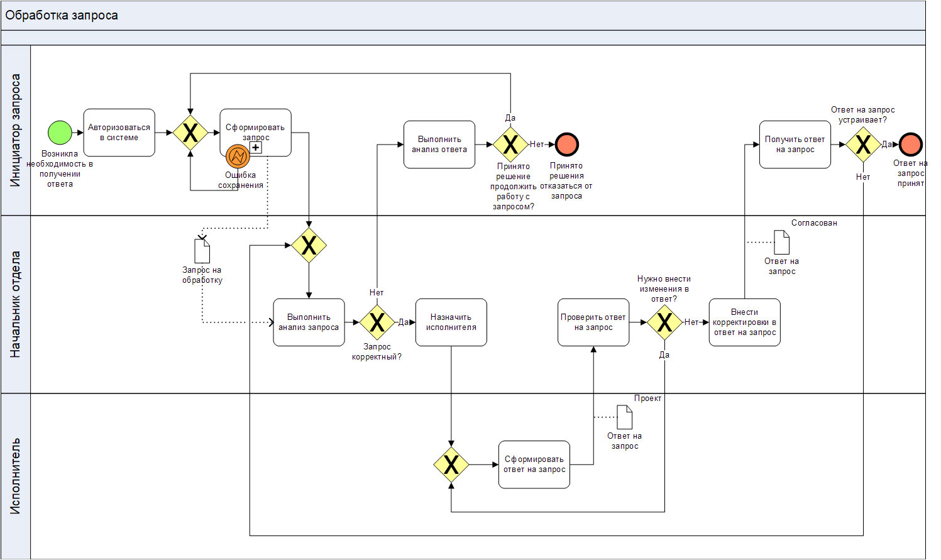Screen dimensions: 941x560
Task: Select the Ответ на запрос устраивает? gateway
Action: pyautogui.click(x=863, y=145)
